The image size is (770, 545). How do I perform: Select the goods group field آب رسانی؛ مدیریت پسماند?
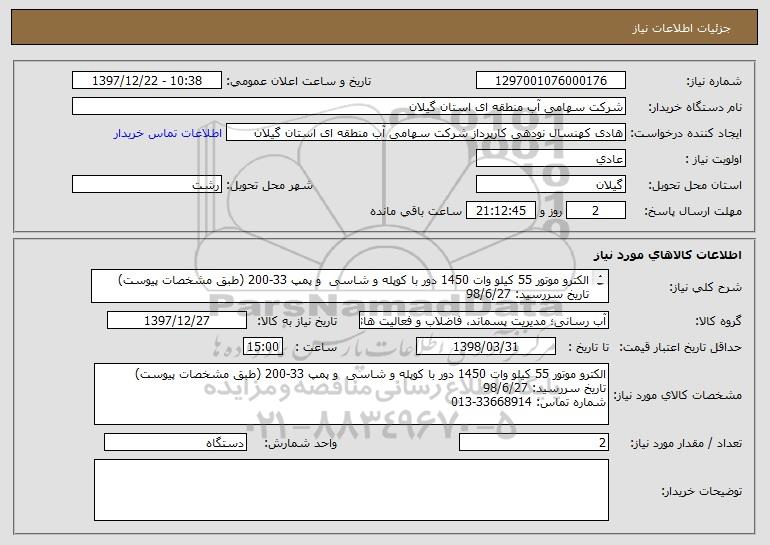pos(484,321)
